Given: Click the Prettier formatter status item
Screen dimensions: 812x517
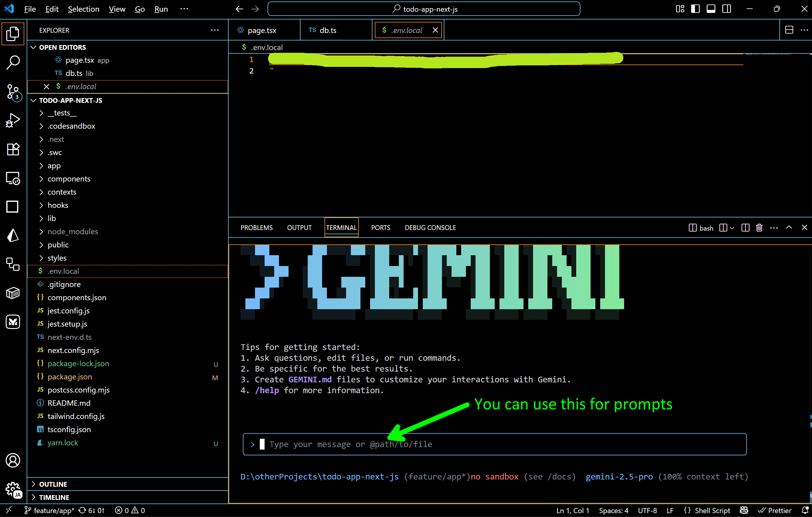Looking at the screenshot, I should pyautogui.click(x=775, y=510).
